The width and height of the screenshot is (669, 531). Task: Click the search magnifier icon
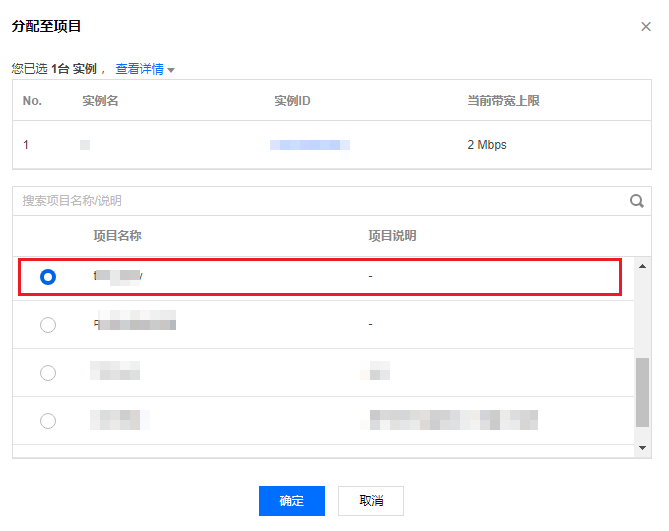[637, 201]
